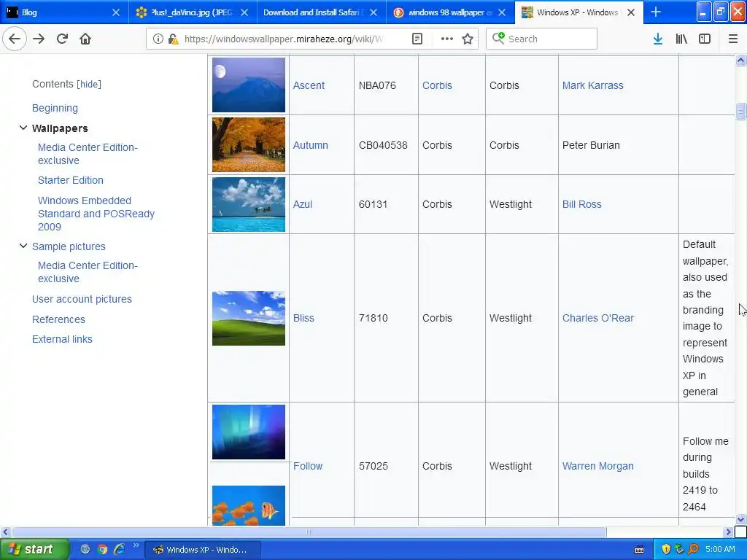Image resolution: width=747 pixels, height=560 pixels.
Task: Launch Chrome from quick launch bar
Action: 102,549
